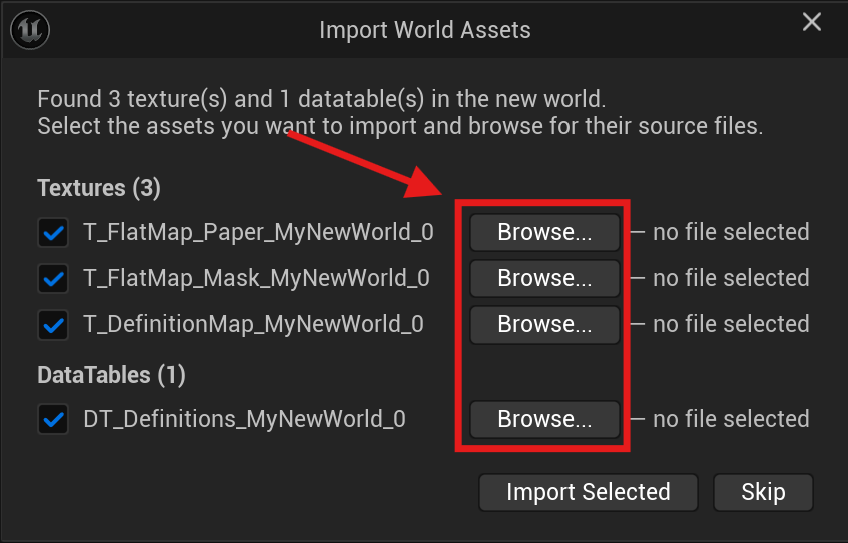Skip importing world assets

[x=763, y=492]
